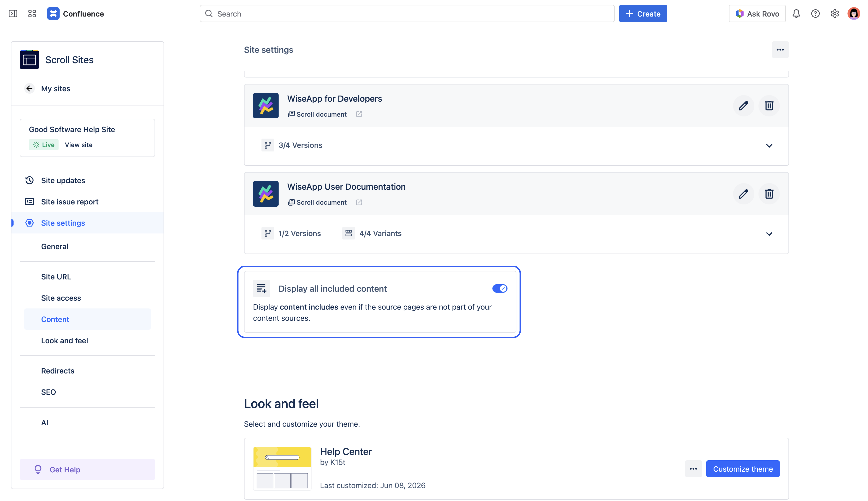Open SEO settings

coord(48,392)
